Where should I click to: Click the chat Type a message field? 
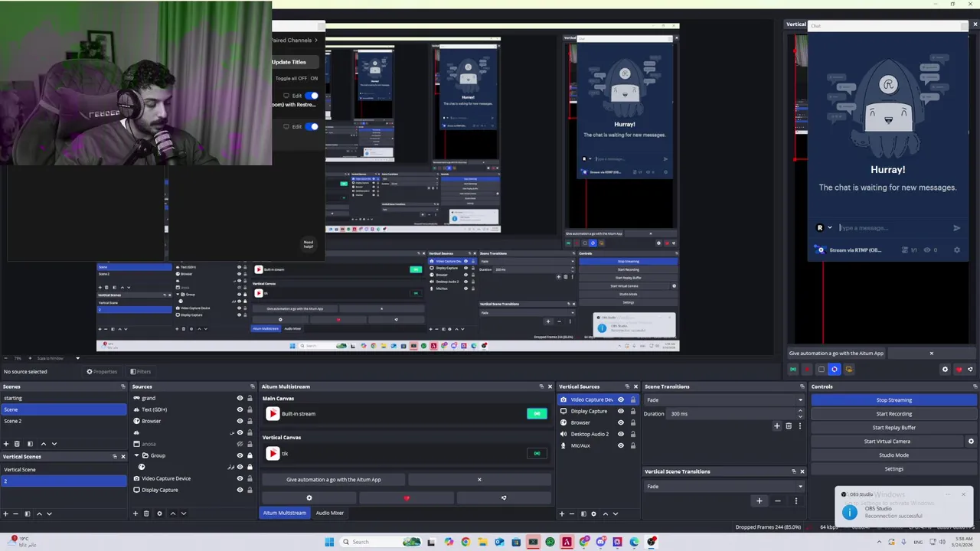(x=892, y=228)
